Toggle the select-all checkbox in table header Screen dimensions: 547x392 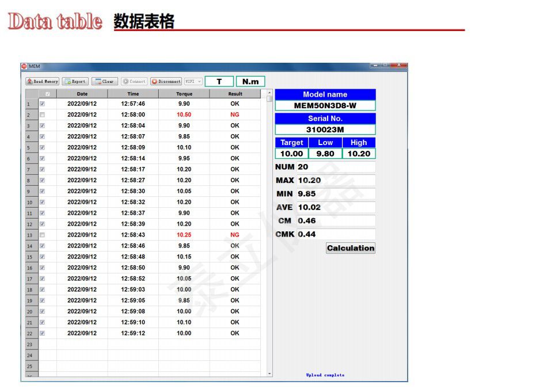(x=47, y=94)
